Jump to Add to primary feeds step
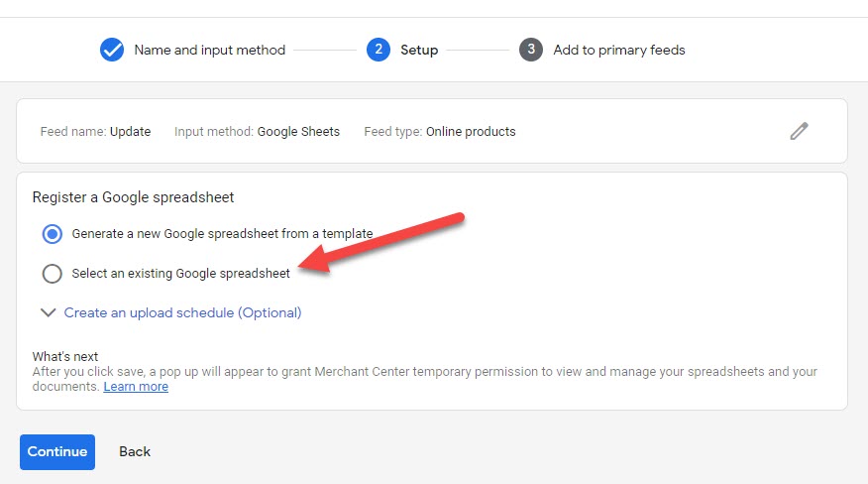 coord(619,50)
